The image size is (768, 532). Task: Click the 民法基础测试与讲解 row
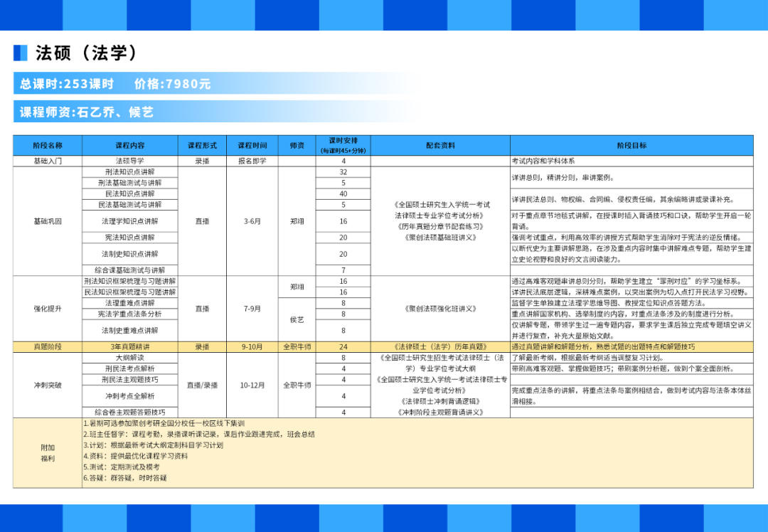[x=130, y=205]
